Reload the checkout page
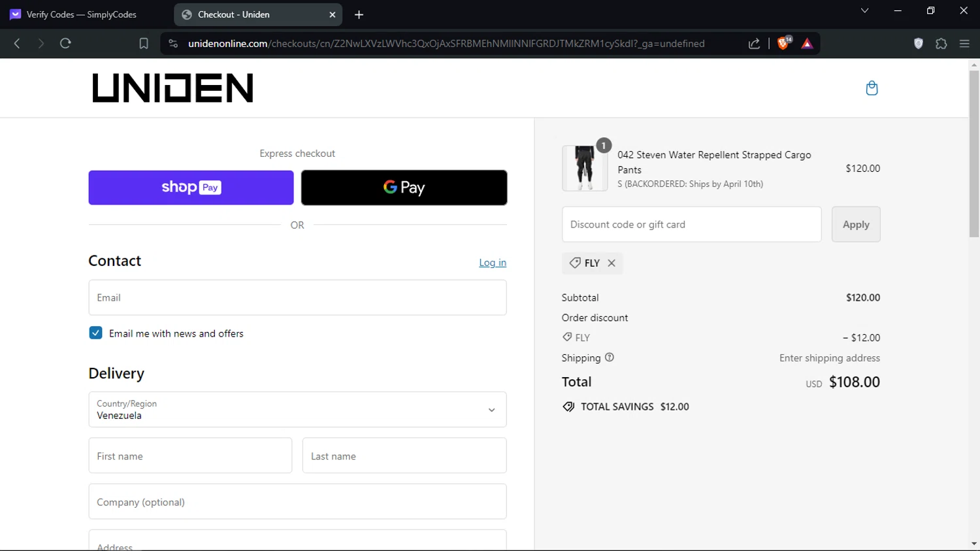This screenshot has width=980, height=551. (65, 43)
